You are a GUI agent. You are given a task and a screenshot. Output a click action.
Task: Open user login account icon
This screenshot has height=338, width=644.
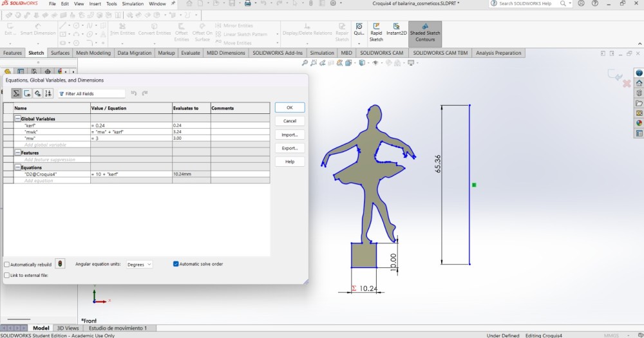click(x=581, y=3)
